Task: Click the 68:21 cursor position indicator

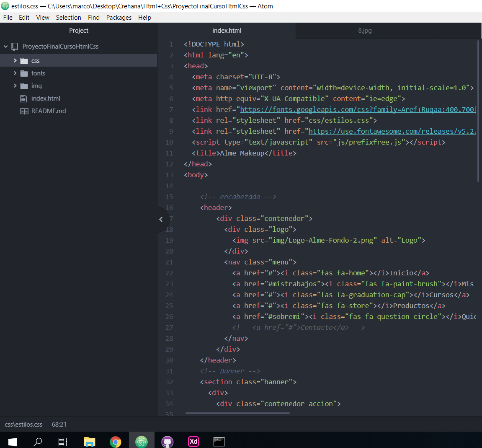Action: pyautogui.click(x=59, y=424)
